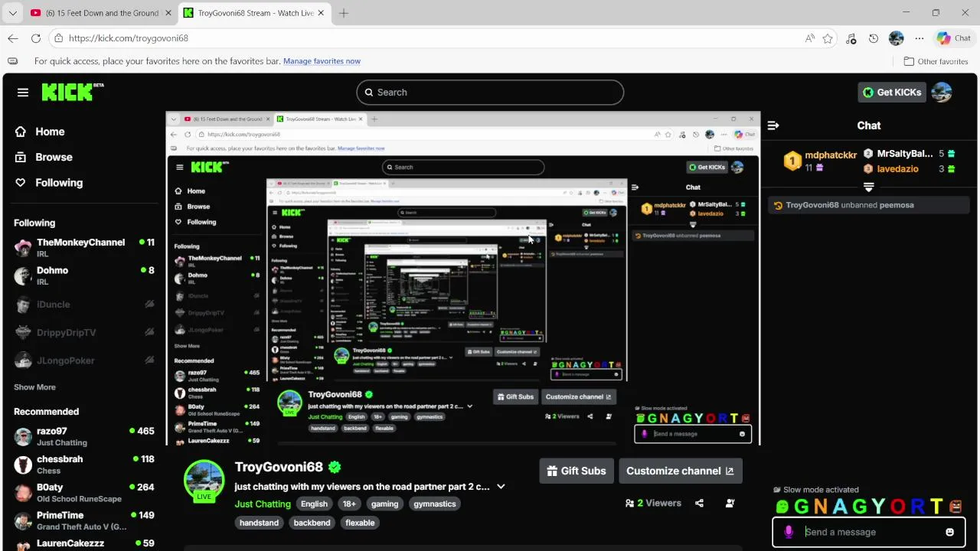
Task: Click the offline icon next to iDuncle
Action: click(x=149, y=305)
